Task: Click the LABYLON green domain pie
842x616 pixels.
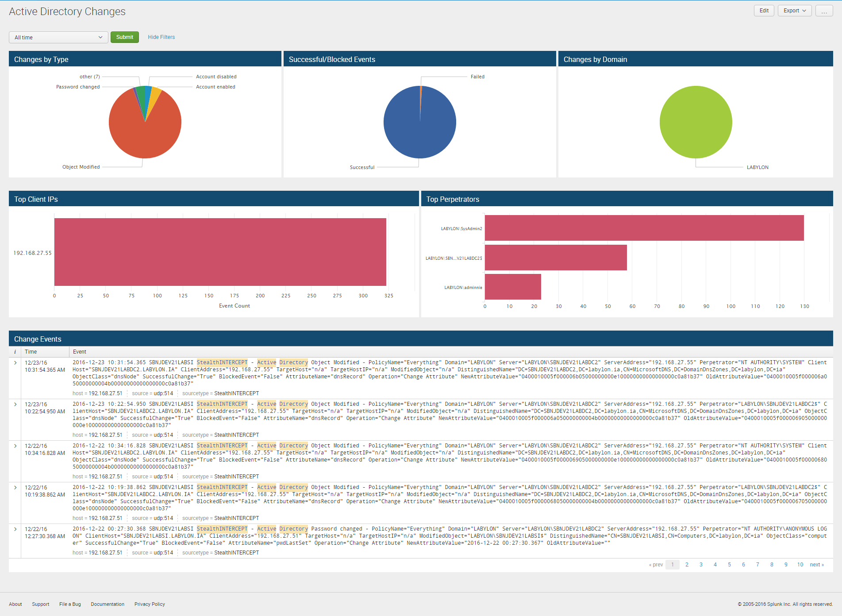Action: pos(696,122)
